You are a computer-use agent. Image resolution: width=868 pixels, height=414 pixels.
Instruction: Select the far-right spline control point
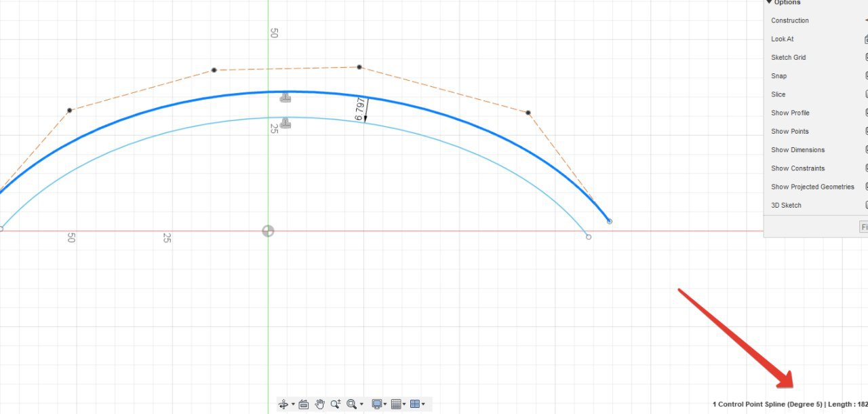pyautogui.click(x=528, y=113)
